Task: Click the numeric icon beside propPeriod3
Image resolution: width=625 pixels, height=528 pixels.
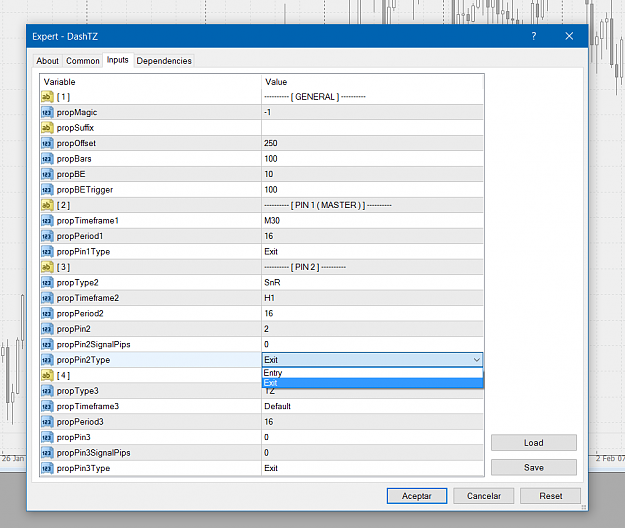Action: (47, 422)
